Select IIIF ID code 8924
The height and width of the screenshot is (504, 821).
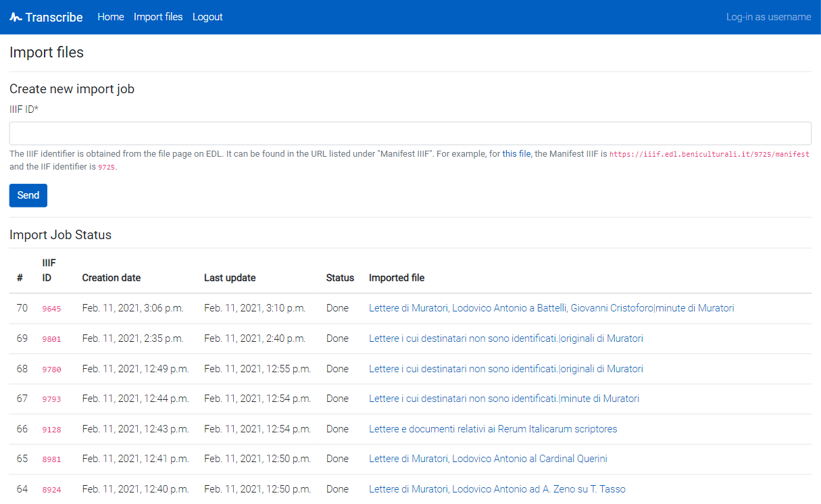(x=51, y=490)
